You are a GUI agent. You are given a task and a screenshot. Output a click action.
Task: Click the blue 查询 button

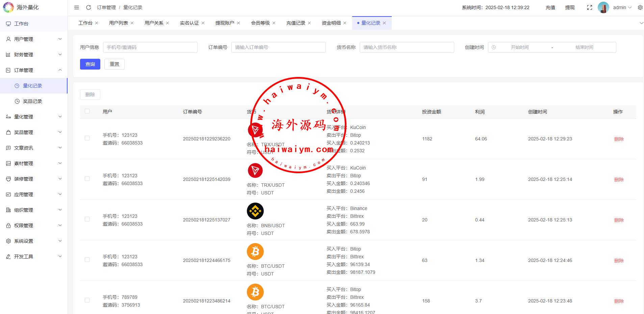[x=90, y=64]
